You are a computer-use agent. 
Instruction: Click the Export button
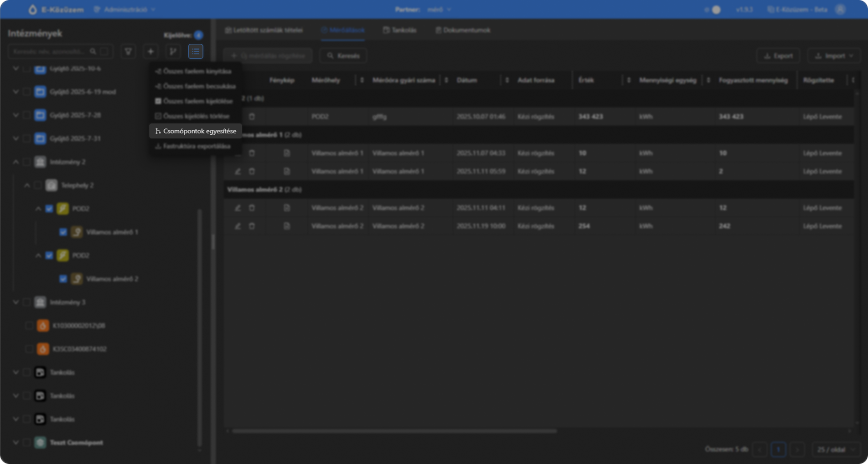click(x=778, y=56)
